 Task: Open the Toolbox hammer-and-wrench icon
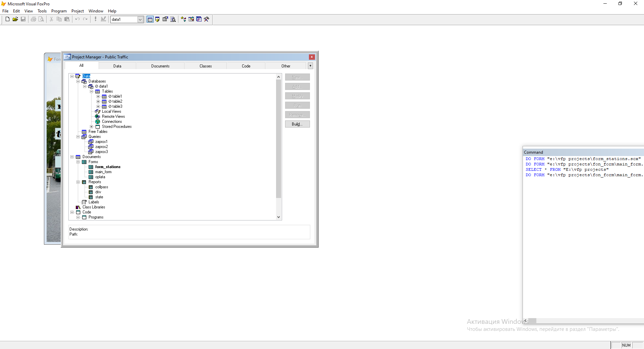click(x=207, y=19)
